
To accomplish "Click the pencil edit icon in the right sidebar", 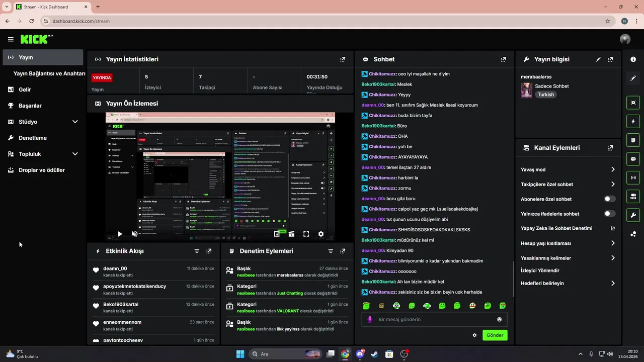I will [x=633, y=78].
